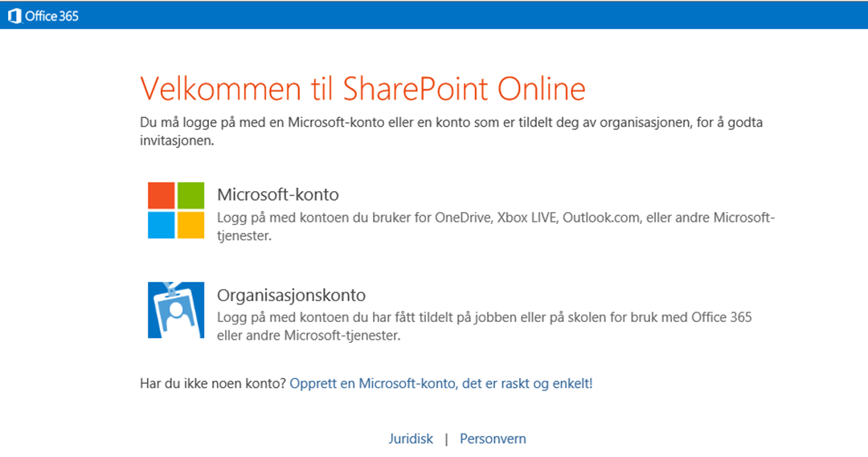Click the green square of Microsoft logo
This screenshot has height=457, width=868.
[x=190, y=195]
